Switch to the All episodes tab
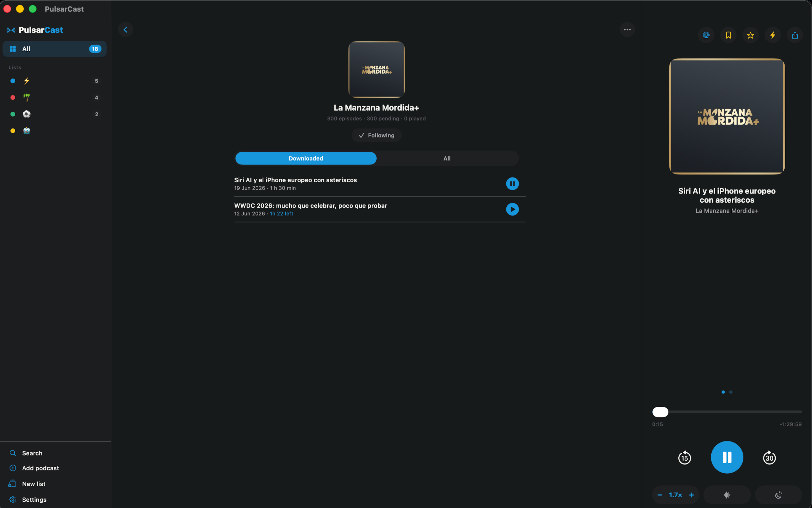 [447, 158]
